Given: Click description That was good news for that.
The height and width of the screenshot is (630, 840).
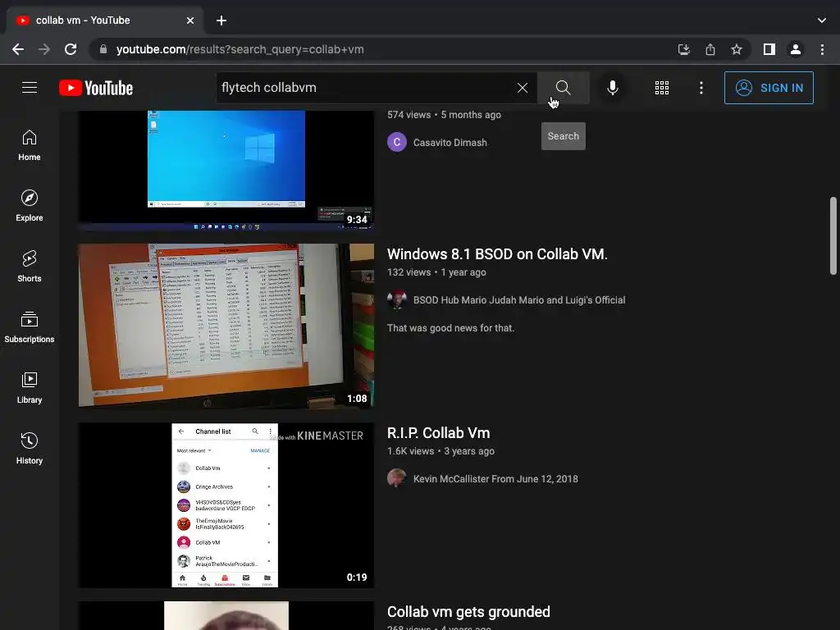Looking at the screenshot, I should point(450,328).
